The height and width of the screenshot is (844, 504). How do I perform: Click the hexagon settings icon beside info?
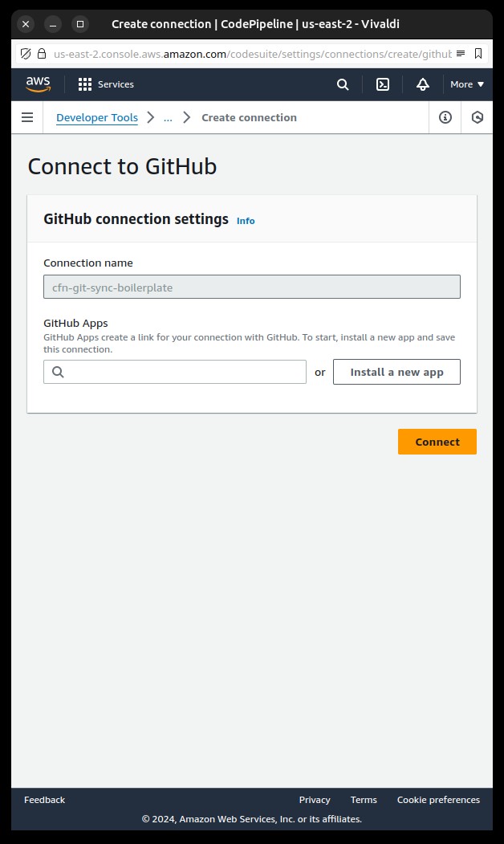pos(477,117)
